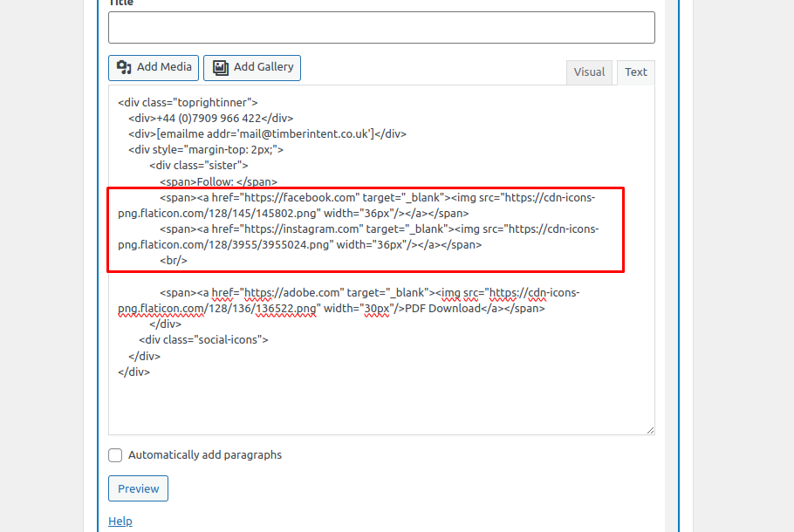Click the '<br/>' tag line

174,261
